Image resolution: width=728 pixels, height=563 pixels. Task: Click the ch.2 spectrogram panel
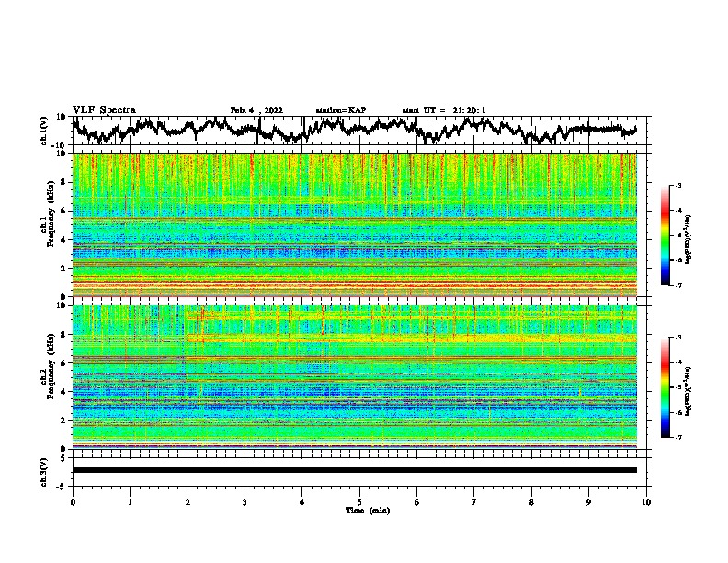pyautogui.click(x=355, y=377)
